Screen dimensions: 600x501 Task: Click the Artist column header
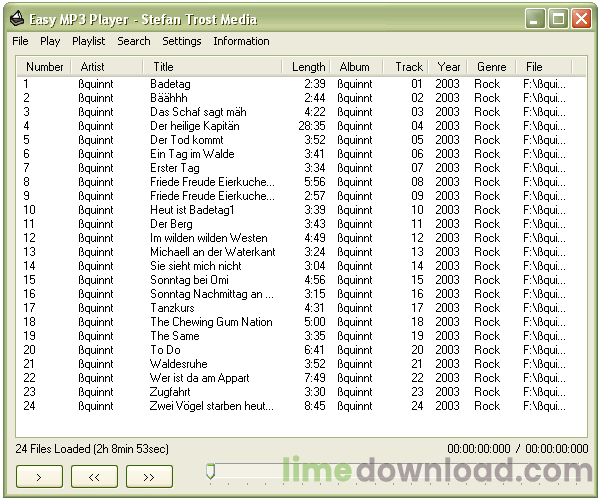(92, 67)
